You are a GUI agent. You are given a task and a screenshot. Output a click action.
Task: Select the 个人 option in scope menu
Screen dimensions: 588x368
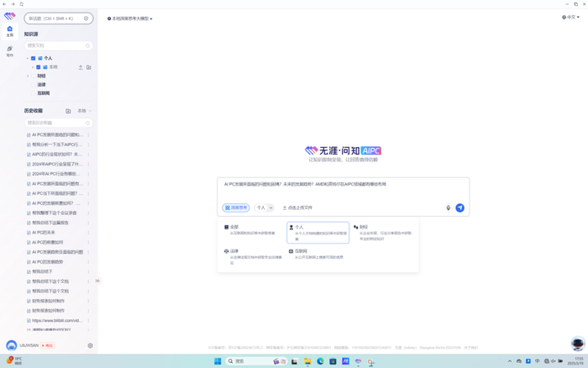318,233
